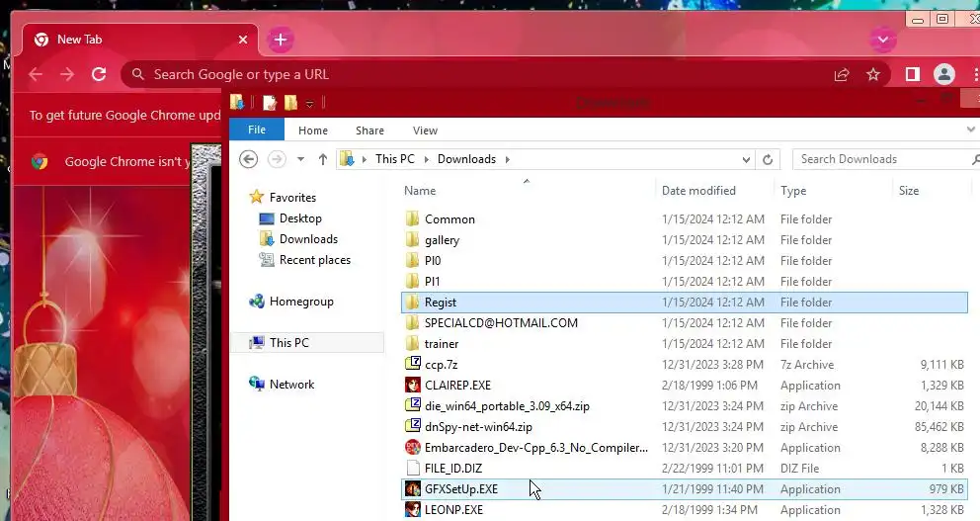Select the PI0 folder
This screenshot has height=521, width=980.
[x=433, y=261]
